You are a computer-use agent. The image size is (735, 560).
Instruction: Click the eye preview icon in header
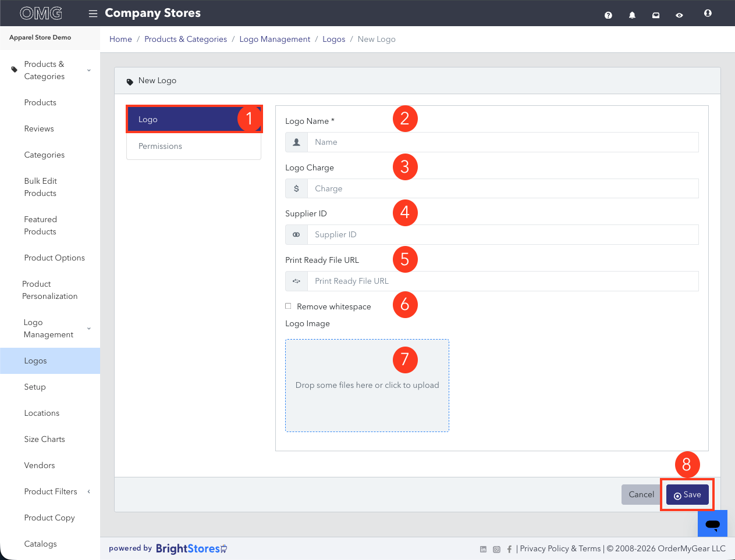click(679, 15)
